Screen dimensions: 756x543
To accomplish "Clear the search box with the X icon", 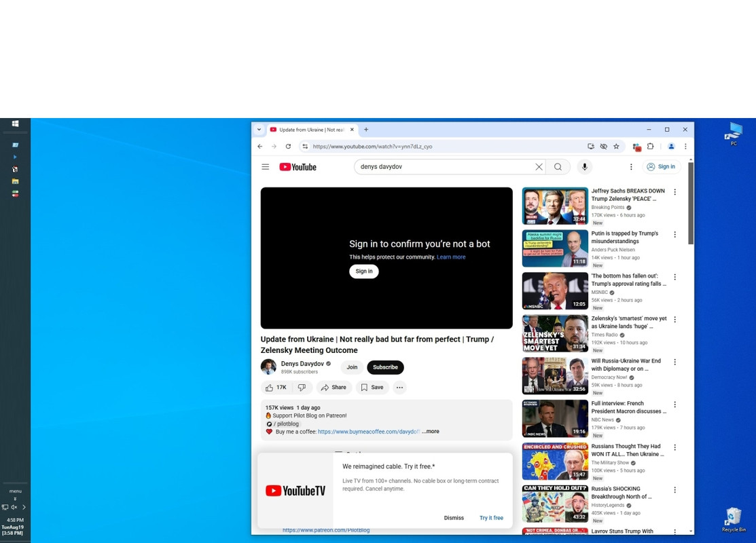I will pos(539,167).
